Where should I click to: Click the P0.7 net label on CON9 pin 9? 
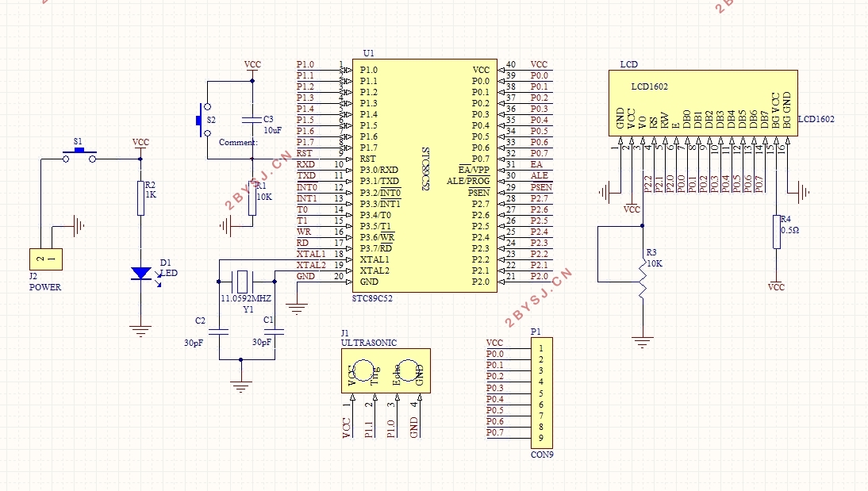point(495,432)
